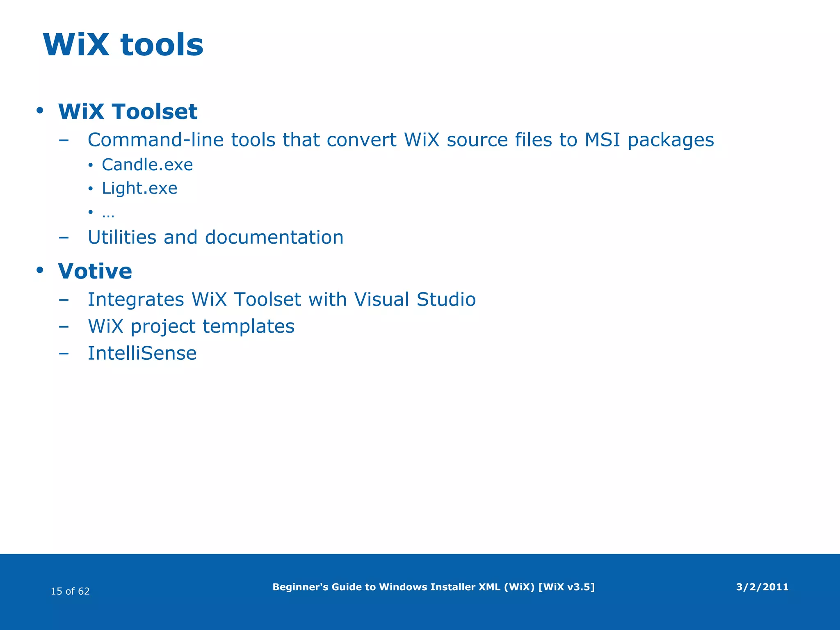Click the ellipsis bullet item
The image size is (840, 630).
click(108, 213)
